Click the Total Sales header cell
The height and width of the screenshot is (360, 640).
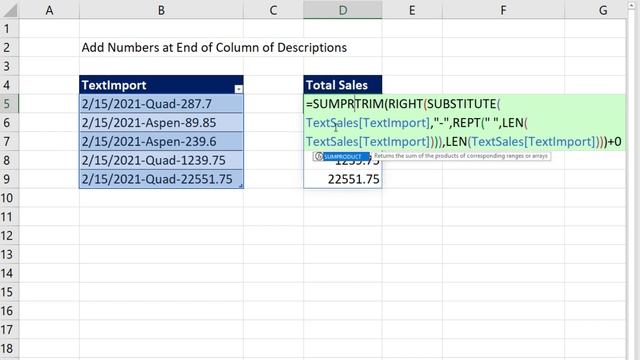pos(343,85)
